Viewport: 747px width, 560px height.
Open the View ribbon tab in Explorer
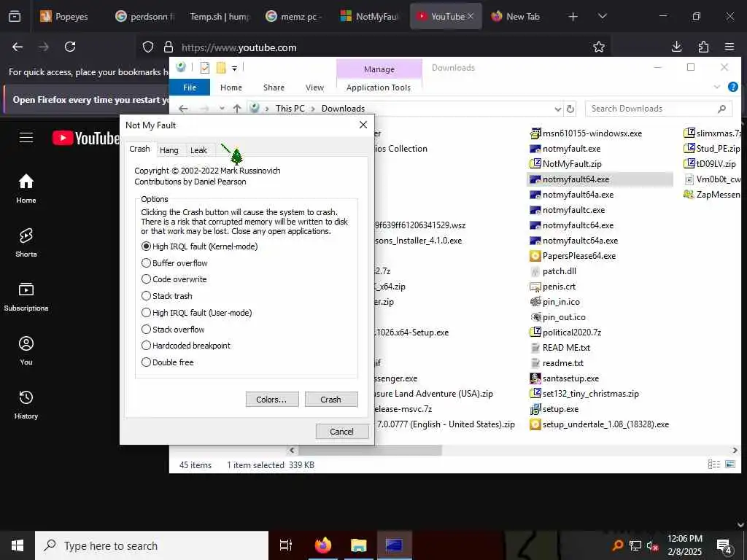tap(314, 87)
